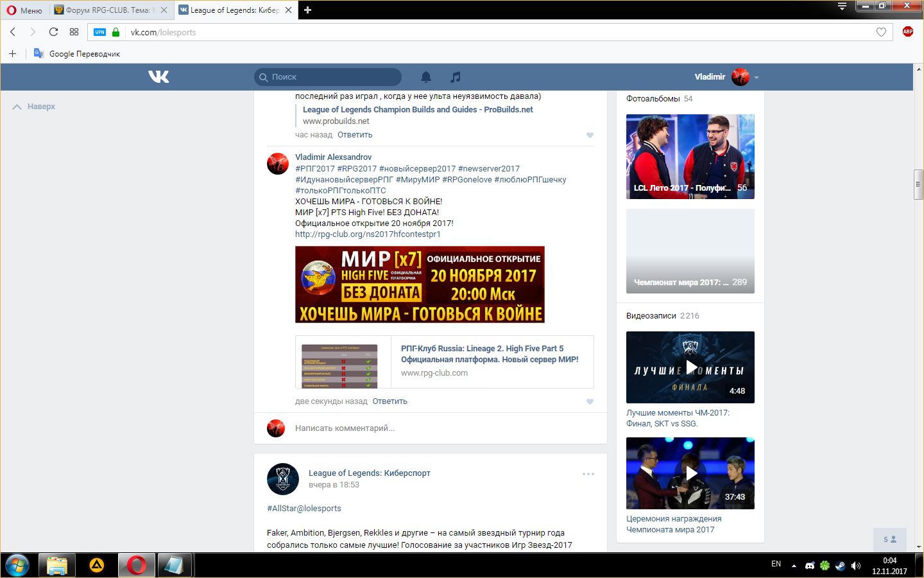Show hidden system tray icons

click(x=794, y=566)
